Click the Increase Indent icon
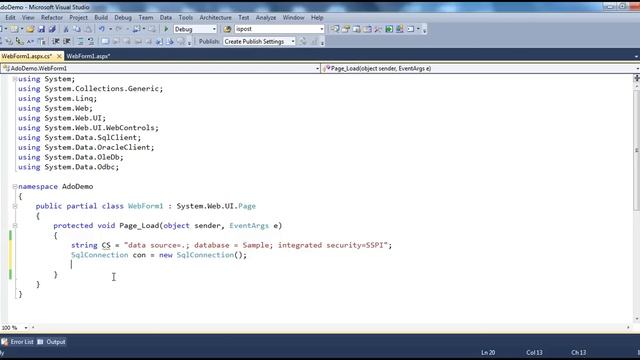 [67, 41]
